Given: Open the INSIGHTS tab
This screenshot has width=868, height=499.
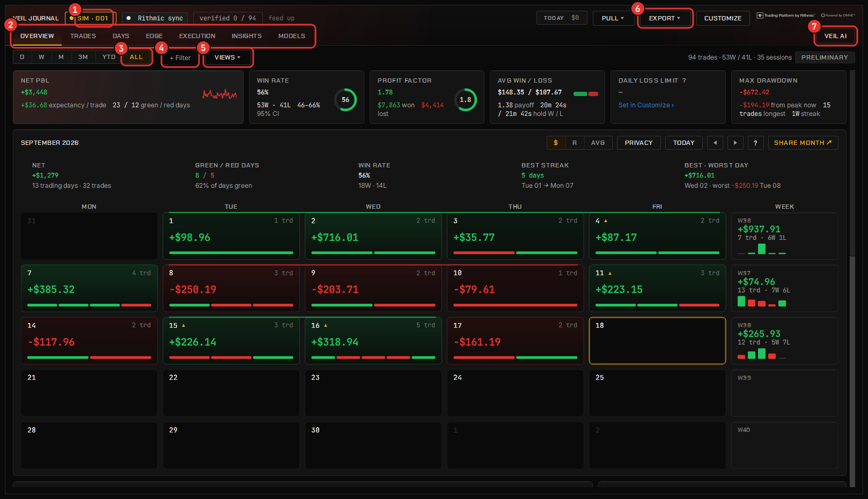Looking at the screenshot, I should coord(247,36).
